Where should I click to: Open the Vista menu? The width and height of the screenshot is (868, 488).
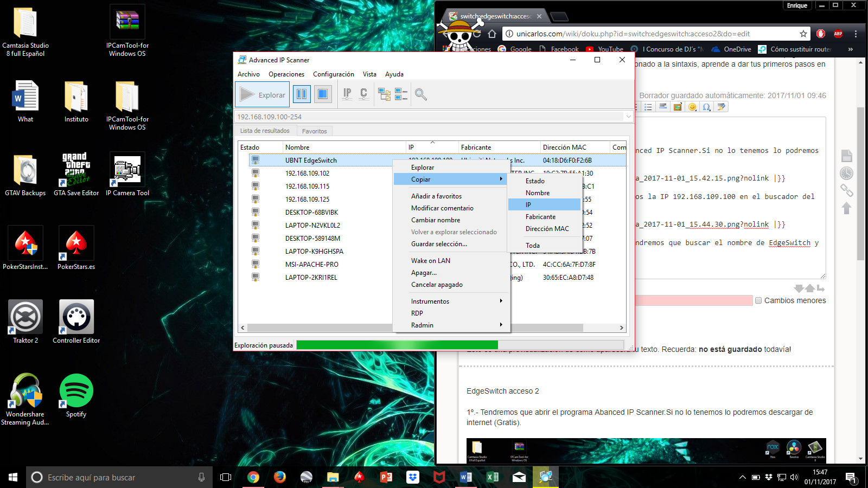coord(369,74)
